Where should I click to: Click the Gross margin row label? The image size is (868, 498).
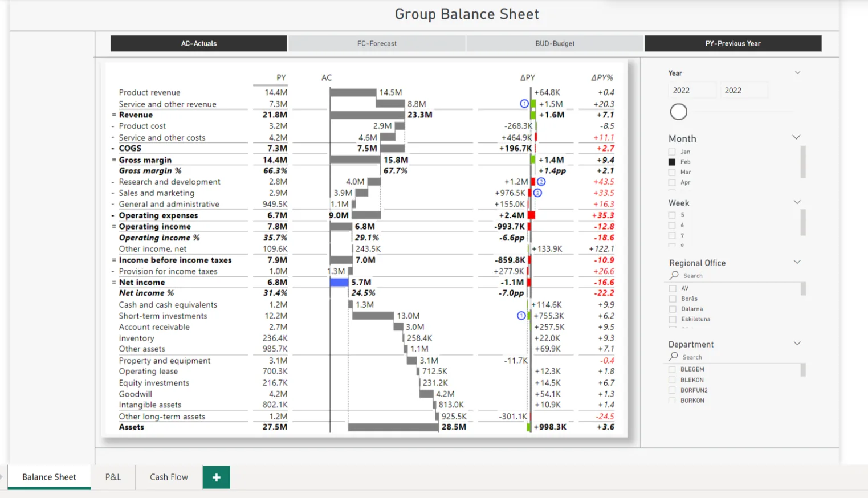(145, 160)
